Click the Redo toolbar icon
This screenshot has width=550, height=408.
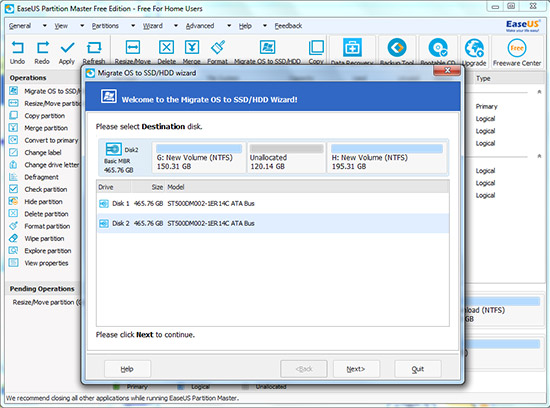42,48
